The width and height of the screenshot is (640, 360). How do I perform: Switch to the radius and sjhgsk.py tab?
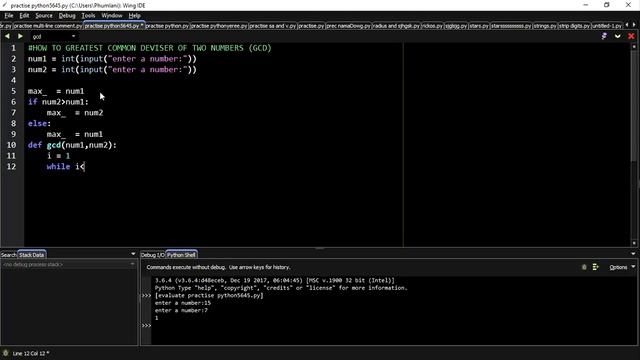point(396,26)
